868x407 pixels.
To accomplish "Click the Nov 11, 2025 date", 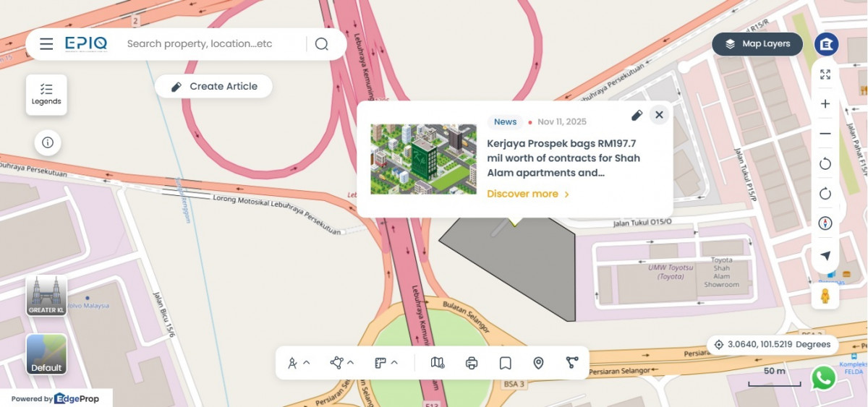I will [562, 122].
